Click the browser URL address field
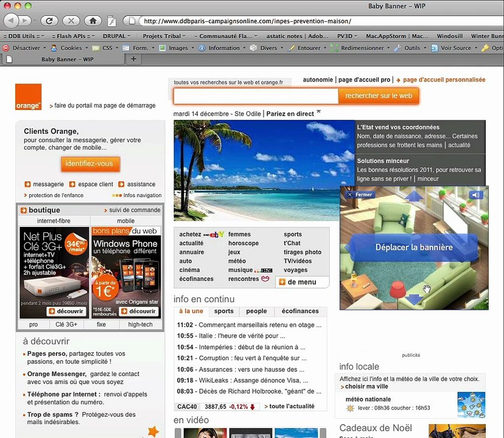The height and width of the screenshot is (438, 504). tap(321, 21)
